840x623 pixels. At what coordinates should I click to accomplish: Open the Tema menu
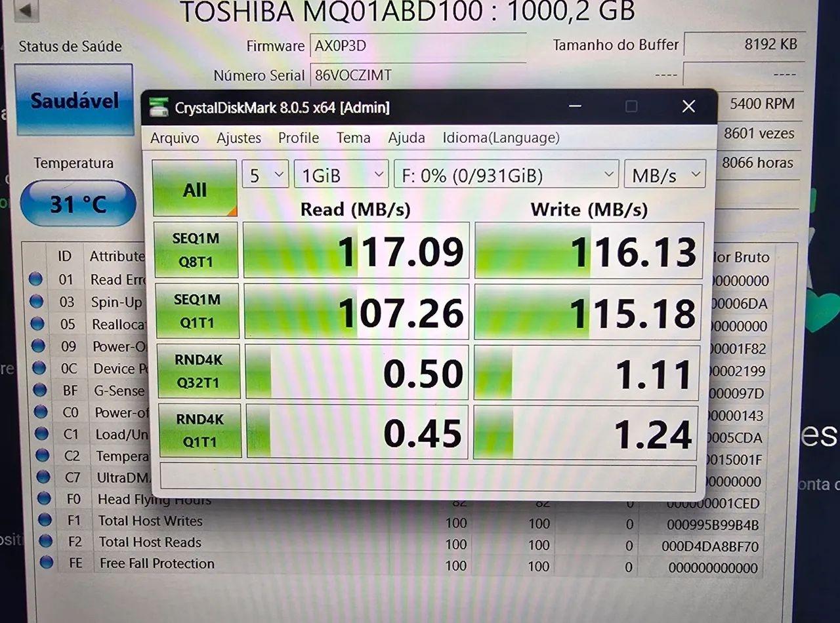354,138
